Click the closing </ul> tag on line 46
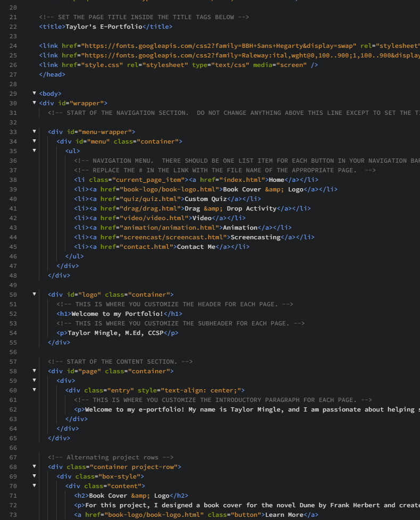 [74, 256]
